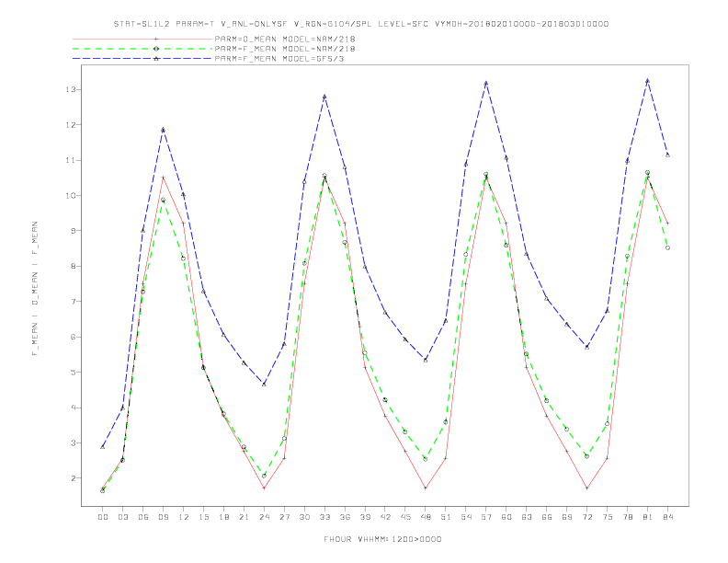The image size is (728, 563).
Task: Click the blue dashed legend line sample
Action: coord(142,59)
